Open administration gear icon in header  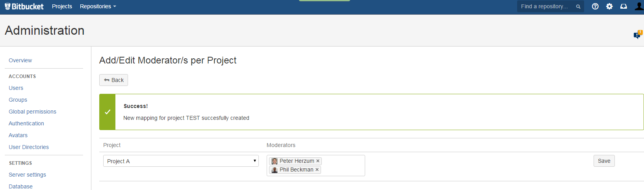(609, 6)
